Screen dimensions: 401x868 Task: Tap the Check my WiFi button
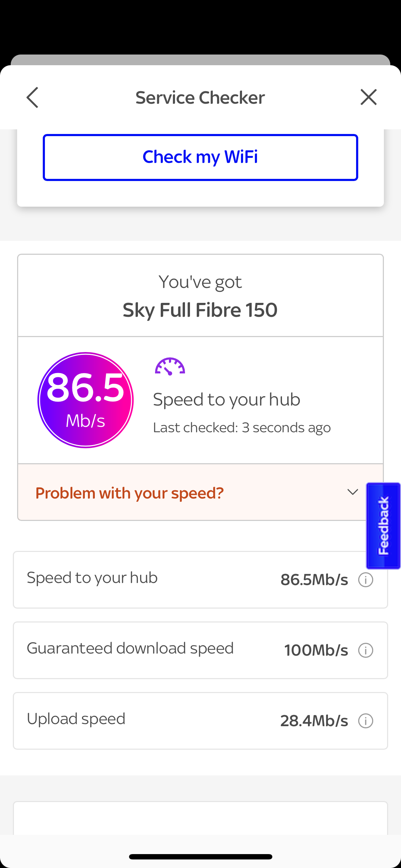200,157
